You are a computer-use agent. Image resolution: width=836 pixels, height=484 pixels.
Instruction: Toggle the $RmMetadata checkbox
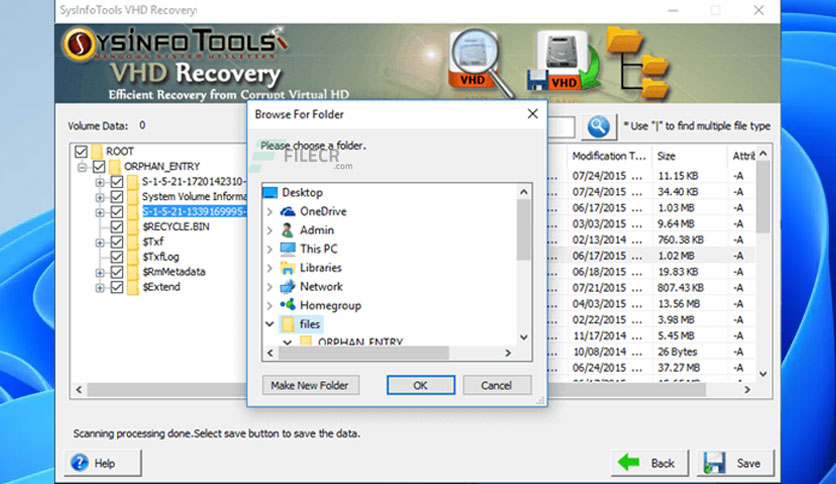point(117,272)
